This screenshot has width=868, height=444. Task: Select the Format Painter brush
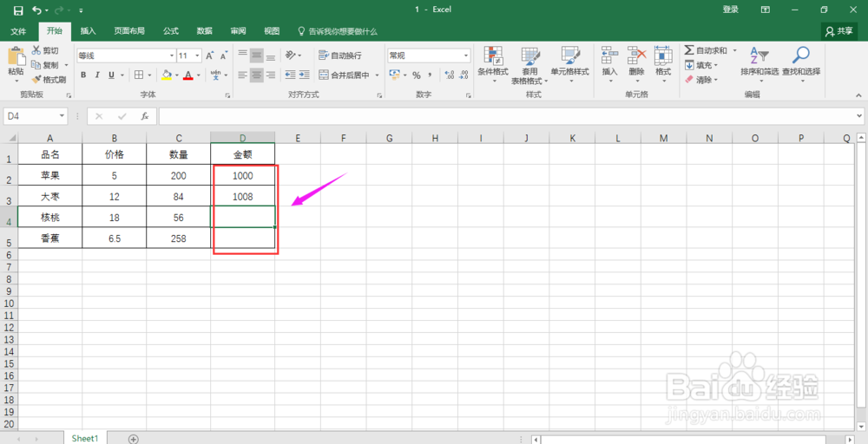tap(49, 79)
